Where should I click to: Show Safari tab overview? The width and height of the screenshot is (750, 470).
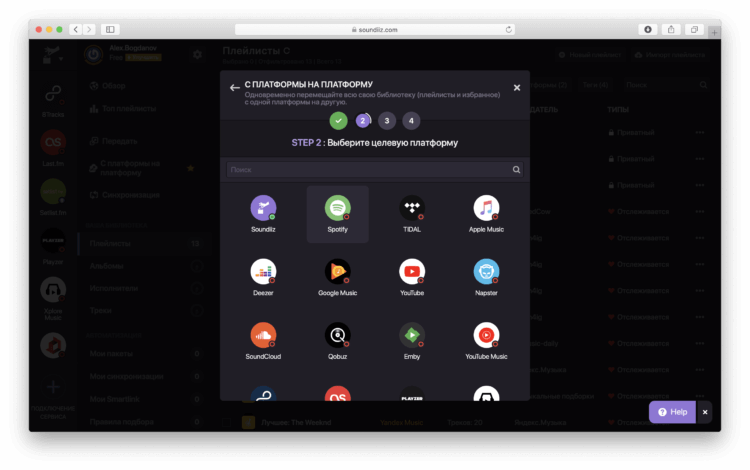(694, 30)
